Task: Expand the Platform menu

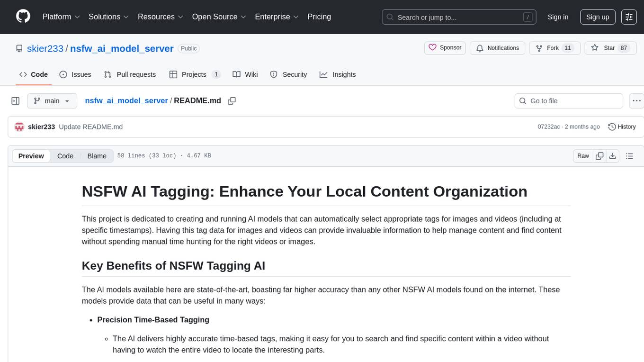Action: [x=61, y=17]
